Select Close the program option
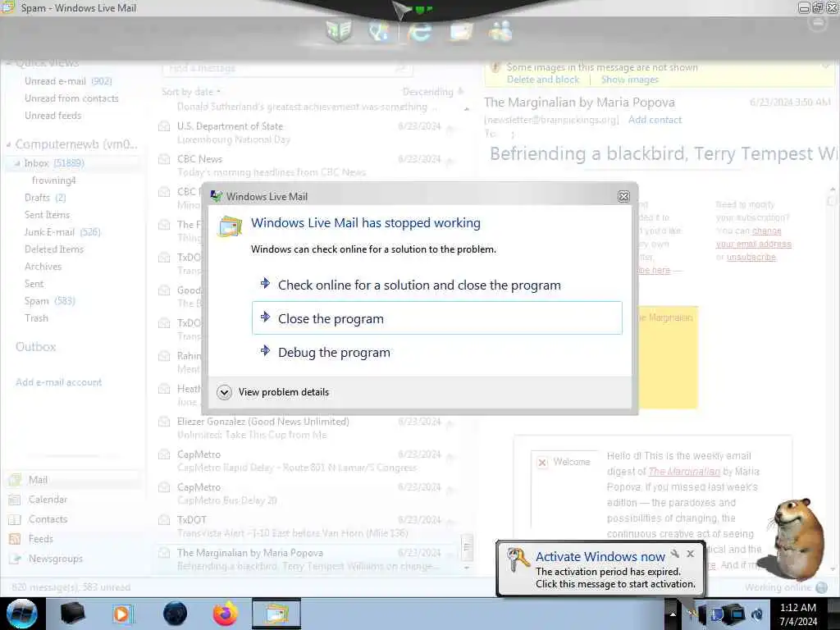Viewport: 840px width, 630px height. (436, 318)
